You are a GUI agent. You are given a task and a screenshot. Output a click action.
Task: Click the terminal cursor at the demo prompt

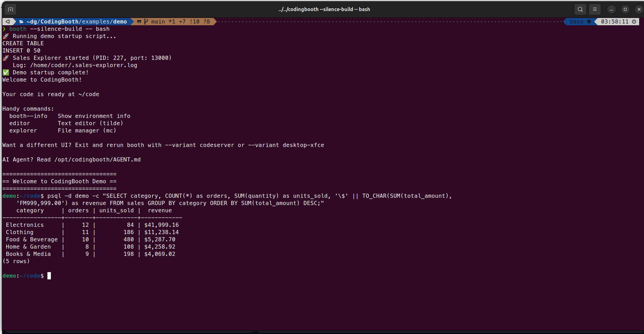click(x=49, y=276)
